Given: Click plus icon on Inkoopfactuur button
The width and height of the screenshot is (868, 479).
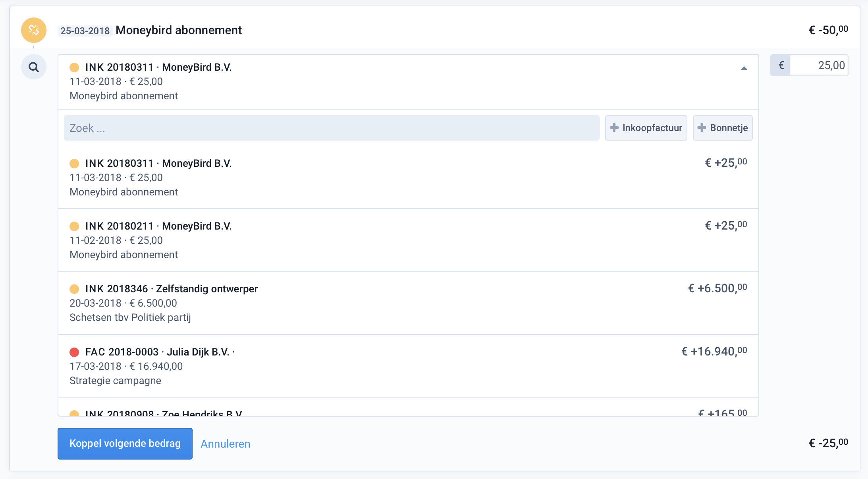Looking at the screenshot, I should tap(614, 127).
